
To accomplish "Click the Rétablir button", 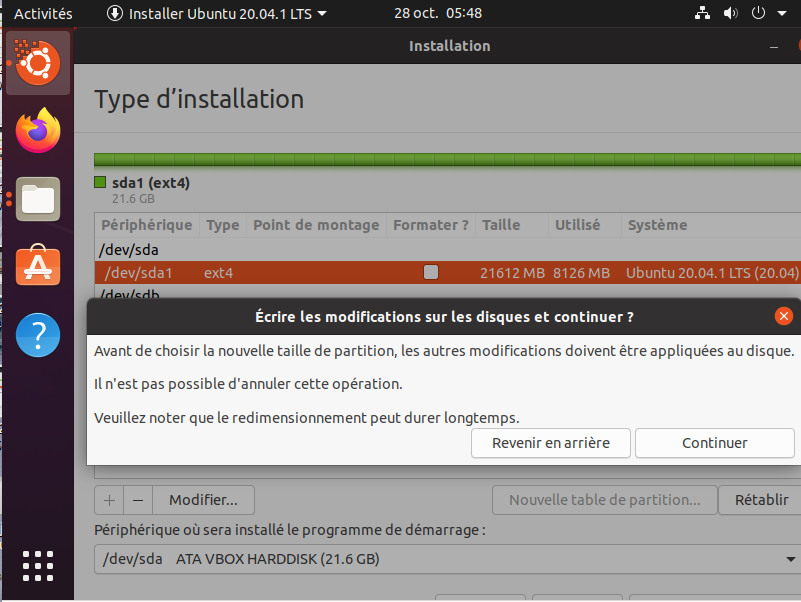I will pyautogui.click(x=761, y=500).
